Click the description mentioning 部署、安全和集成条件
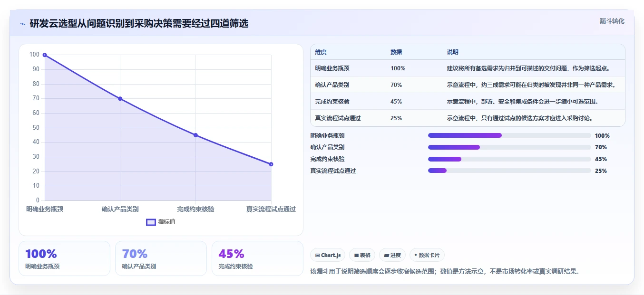The width and height of the screenshot is (644, 295). 522,102
